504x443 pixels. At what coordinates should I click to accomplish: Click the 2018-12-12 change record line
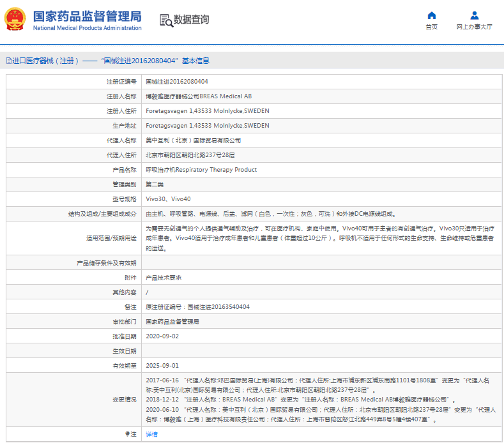pos(300,400)
